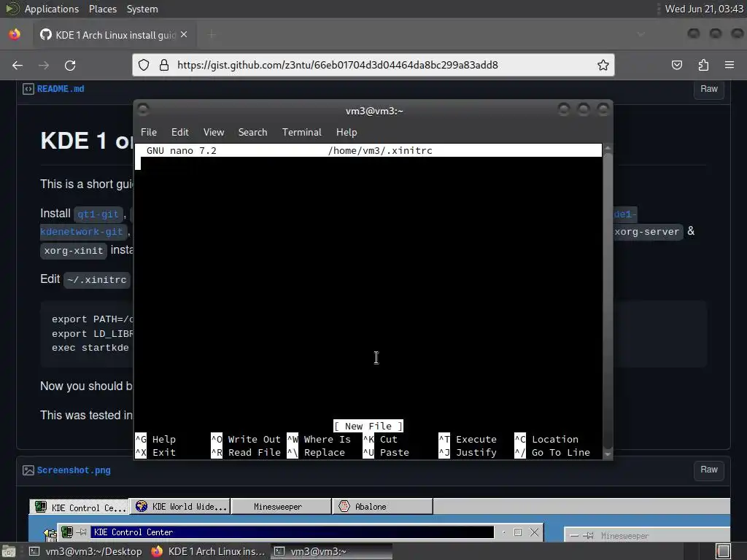Click the README.md file code icon
The image size is (747, 560).
click(28, 89)
